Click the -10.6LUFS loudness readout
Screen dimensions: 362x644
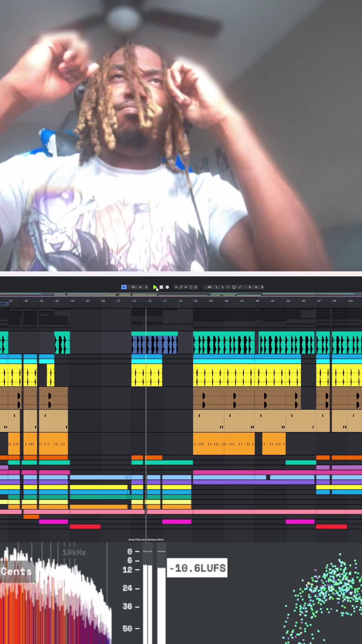tap(197, 568)
